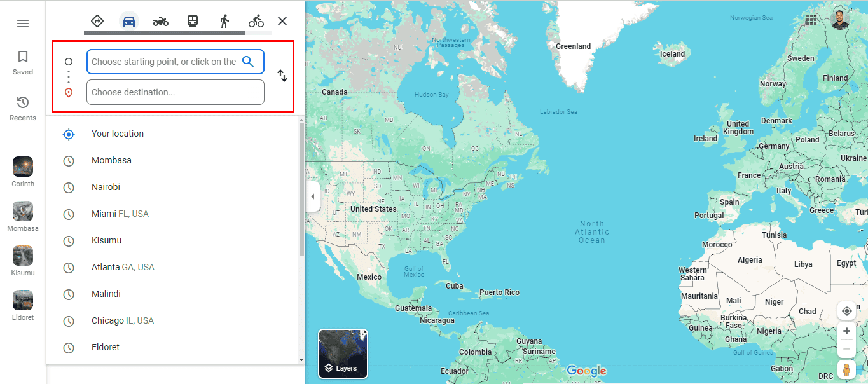The width and height of the screenshot is (868, 384).
Task: Select the Cycling travel mode icon
Action: 256,21
